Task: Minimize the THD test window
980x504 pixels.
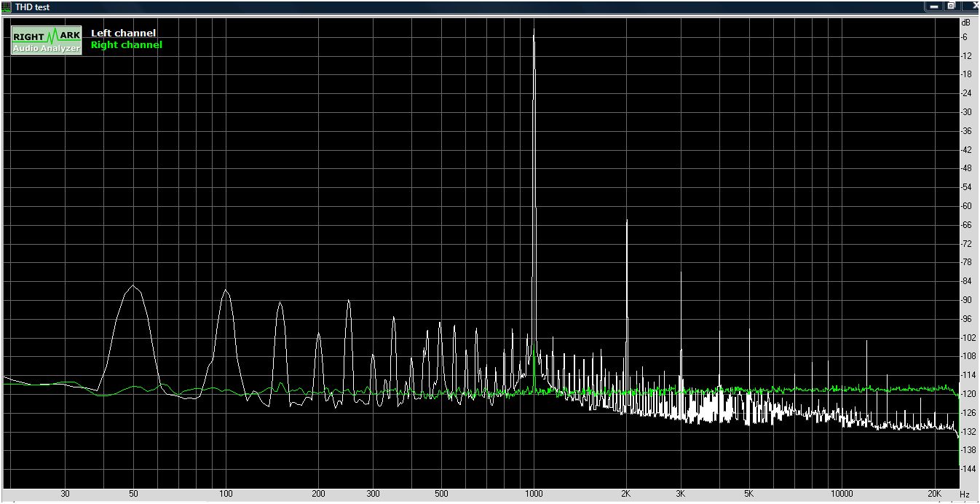Action: 934,6
